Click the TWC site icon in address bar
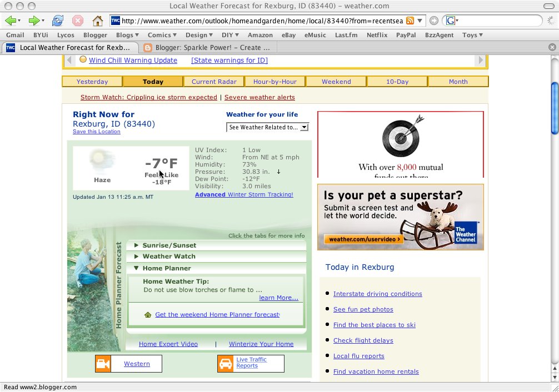559x392 pixels. tap(116, 21)
